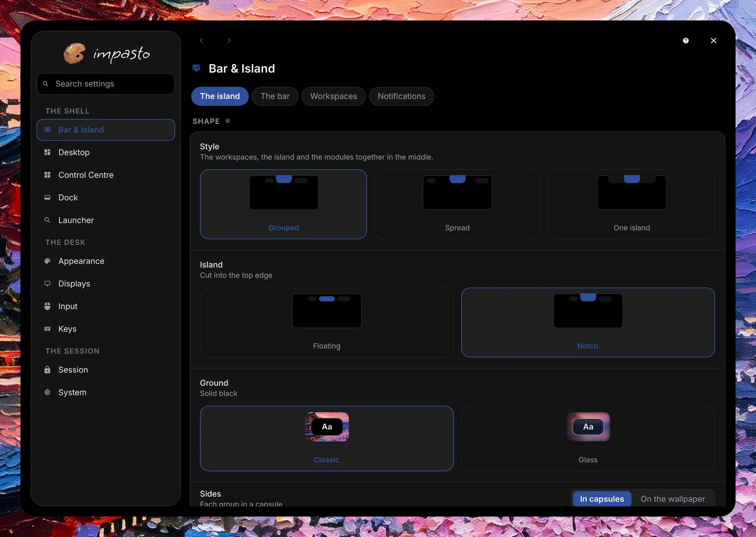
Task: Click the info dot next to SHAPE
Action: tap(228, 121)
